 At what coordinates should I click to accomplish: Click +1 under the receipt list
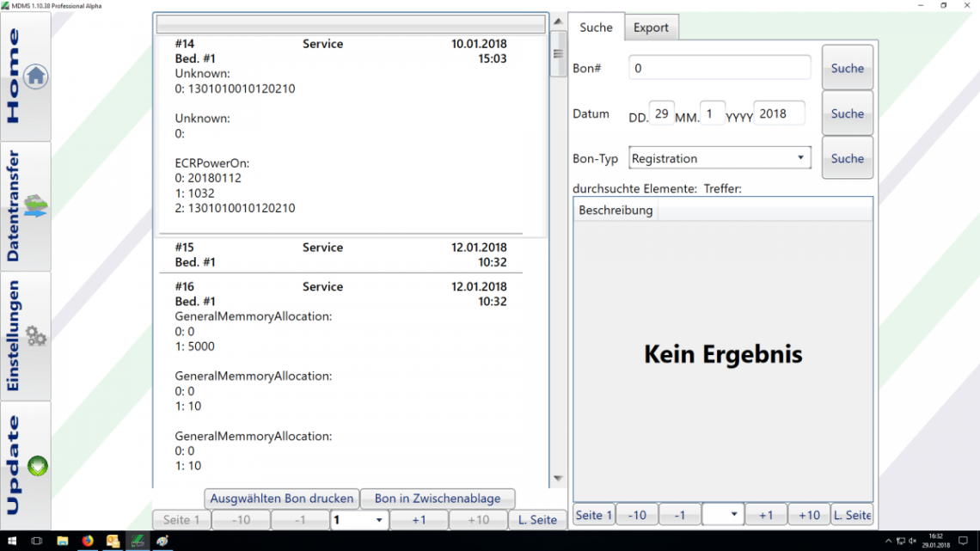point(419,520)
